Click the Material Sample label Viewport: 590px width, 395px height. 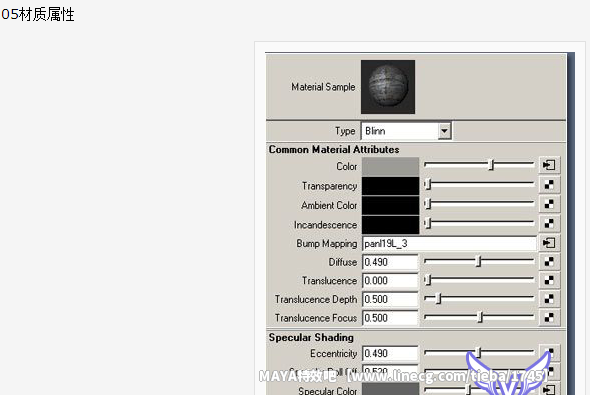(323, 87)
